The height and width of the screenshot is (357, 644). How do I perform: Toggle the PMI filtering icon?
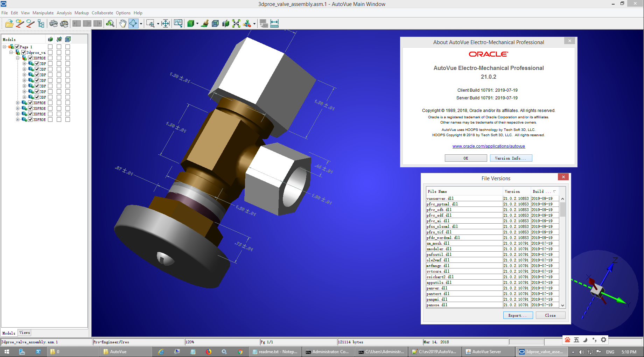pyautogui.click(x=178, y=23)
